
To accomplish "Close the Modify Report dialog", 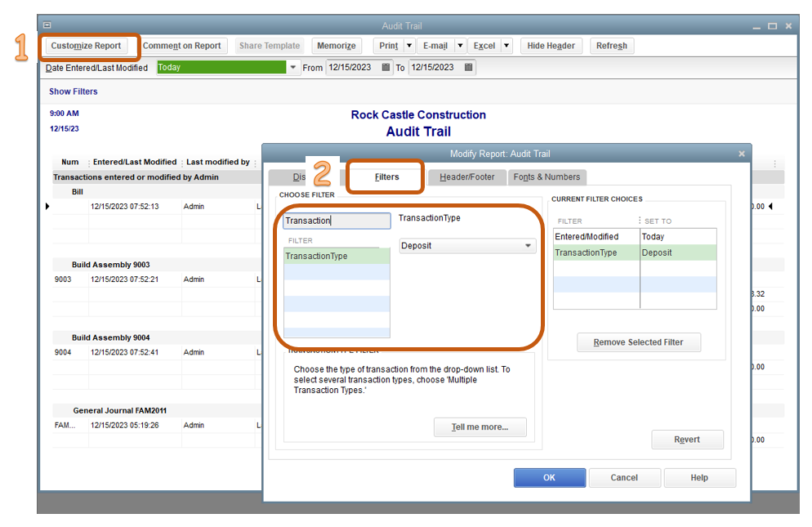I will (742, 154).
